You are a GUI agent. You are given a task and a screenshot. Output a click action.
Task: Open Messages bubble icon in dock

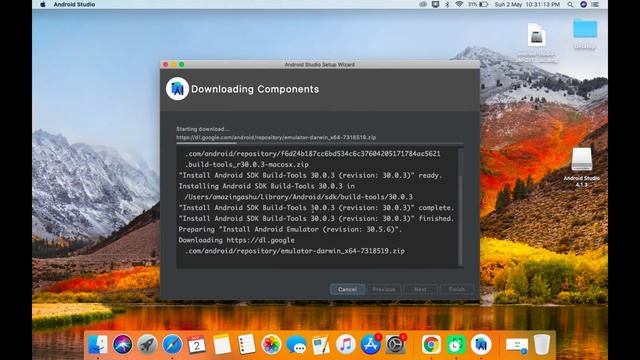[x=296, y=345]
